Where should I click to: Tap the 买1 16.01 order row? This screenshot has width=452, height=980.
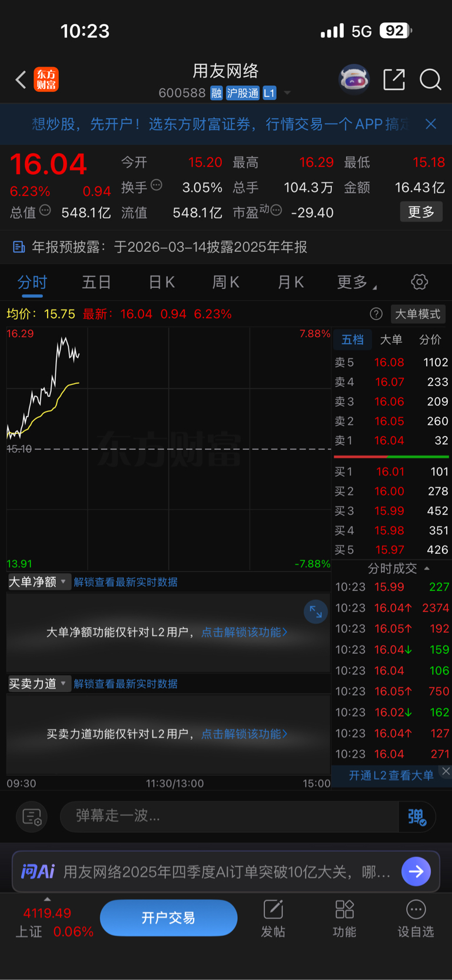(x=391, y=471)
